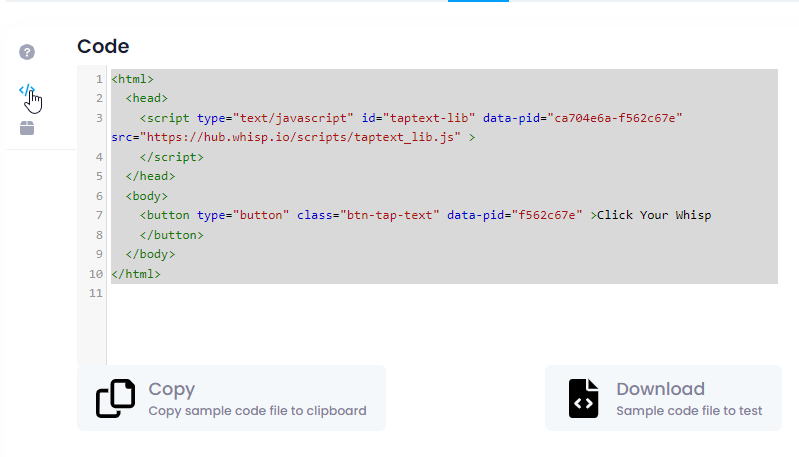Click the closing </html> tag

[x=136, y=274]
